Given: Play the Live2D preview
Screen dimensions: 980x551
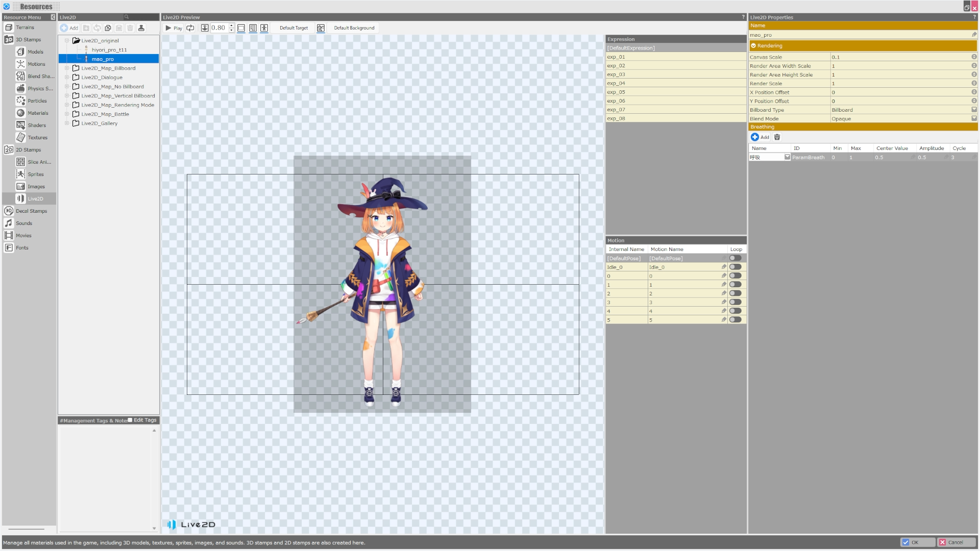Looking at the screenshot, I should [x=174, y=28].
